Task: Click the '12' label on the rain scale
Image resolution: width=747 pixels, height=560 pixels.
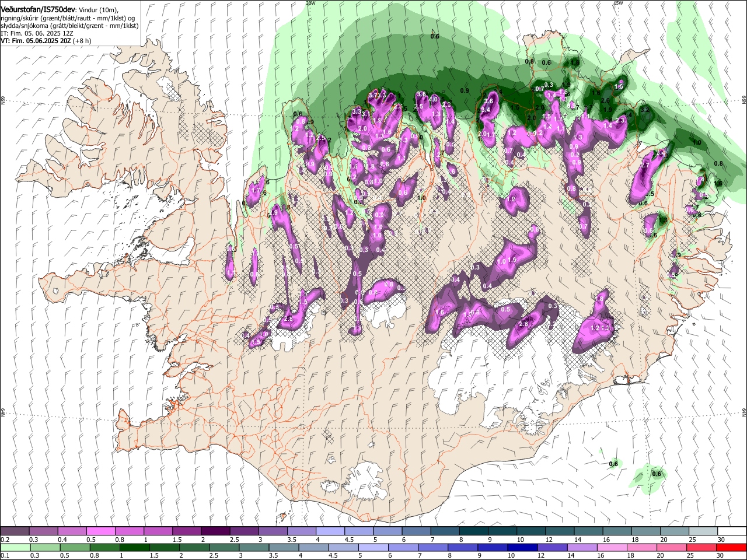Action: tap(542, 556)
